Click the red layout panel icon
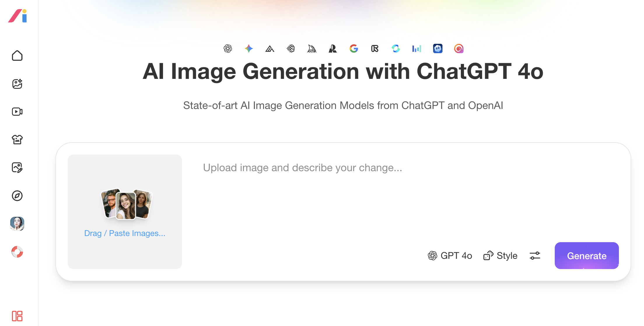The width and height of the screenshot is (644, 326). [x=17, y=316]
